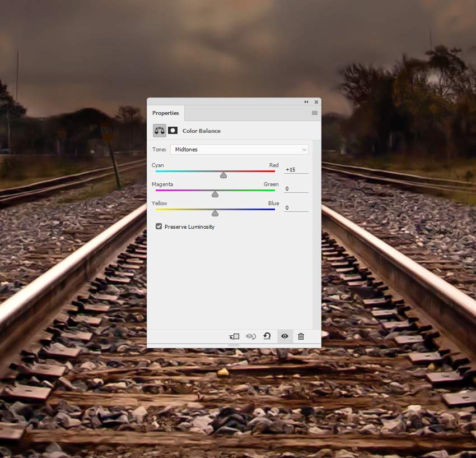Select the layer mask icon
This screenshot has height=458, width=476.
173,131
